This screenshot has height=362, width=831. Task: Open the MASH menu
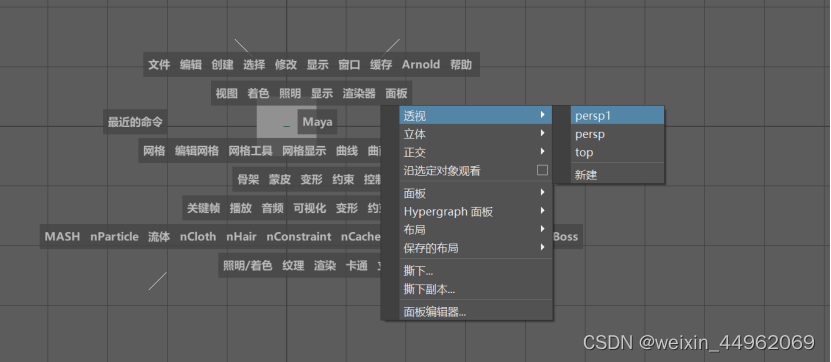tap(62, 237)
